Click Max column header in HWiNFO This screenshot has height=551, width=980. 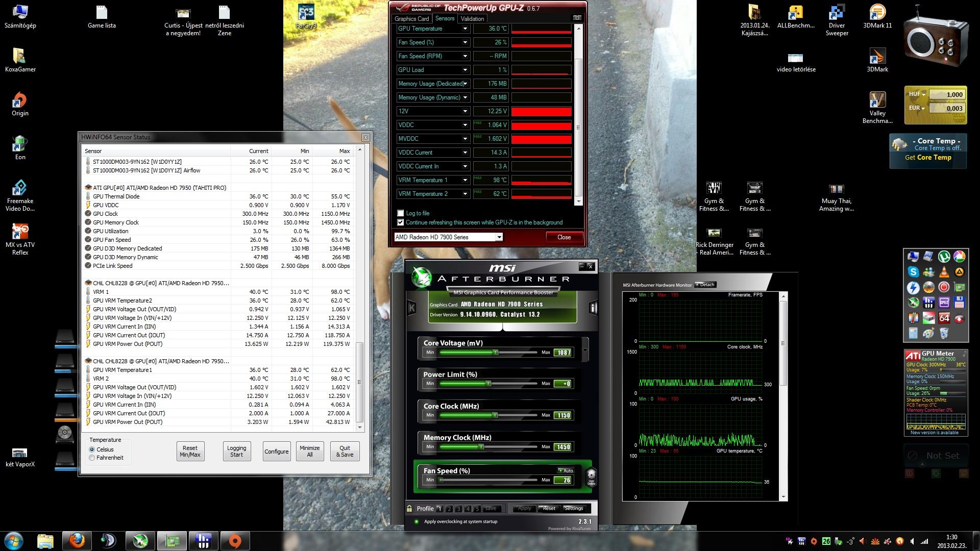(332, 151)
